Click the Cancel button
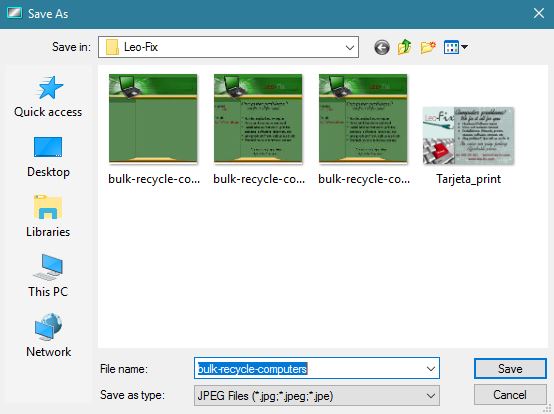 (510, 395)
